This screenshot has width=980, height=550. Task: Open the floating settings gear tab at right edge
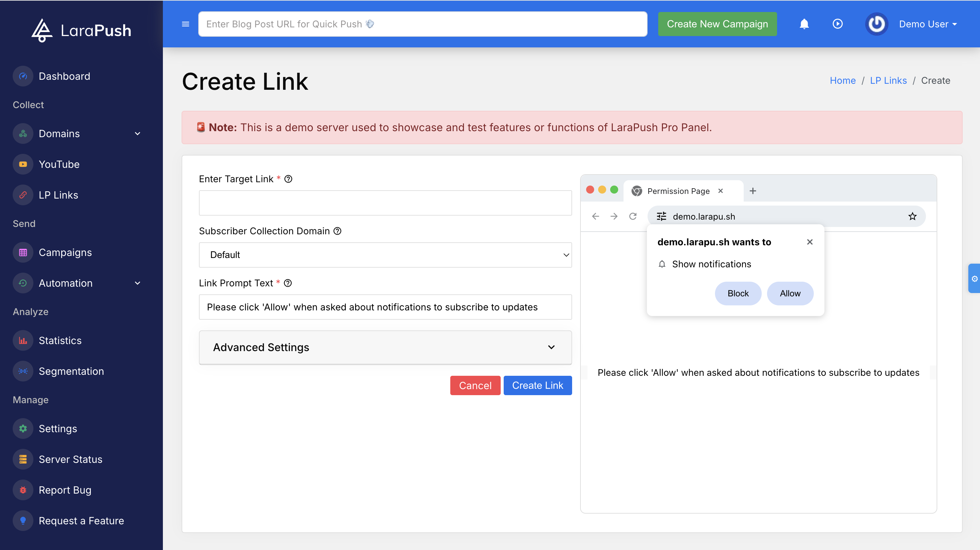pos(974,278)
